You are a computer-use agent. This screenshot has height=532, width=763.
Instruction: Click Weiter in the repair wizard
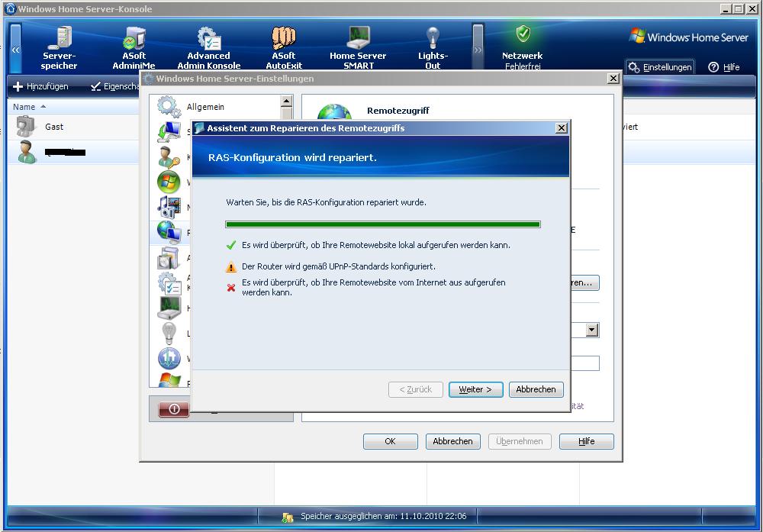click(475, 389)
